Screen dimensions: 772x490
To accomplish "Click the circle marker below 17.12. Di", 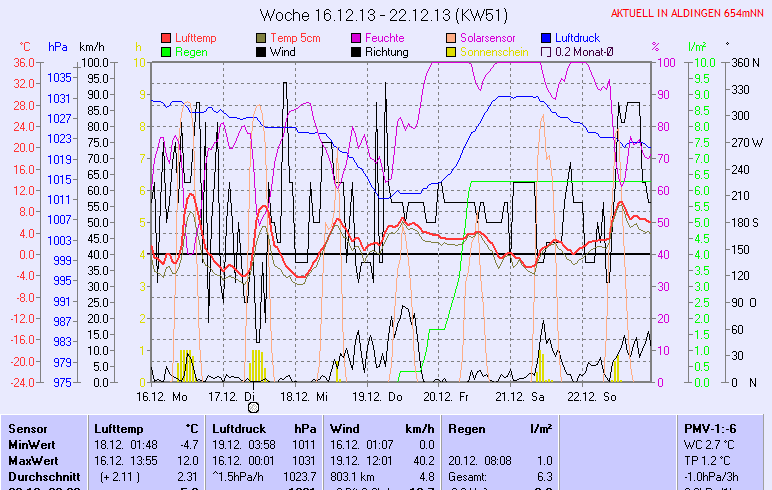I will [x=253, y=406].
